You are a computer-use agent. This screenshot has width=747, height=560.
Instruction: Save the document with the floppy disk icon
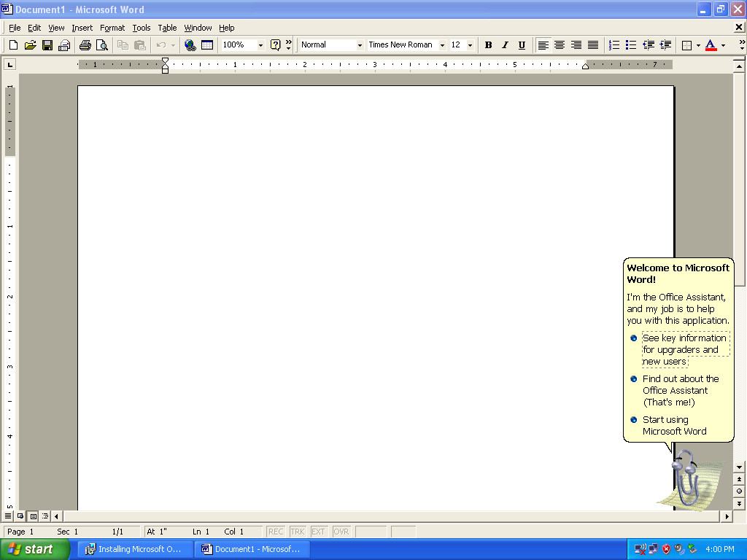(x=47, y=44)
